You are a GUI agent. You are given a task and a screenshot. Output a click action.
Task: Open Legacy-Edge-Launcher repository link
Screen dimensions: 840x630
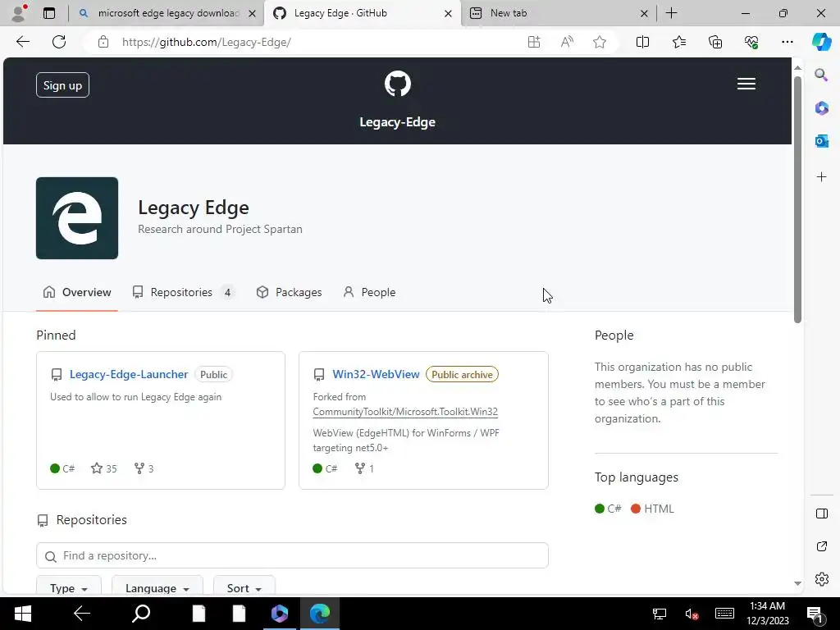click(129, 374)
